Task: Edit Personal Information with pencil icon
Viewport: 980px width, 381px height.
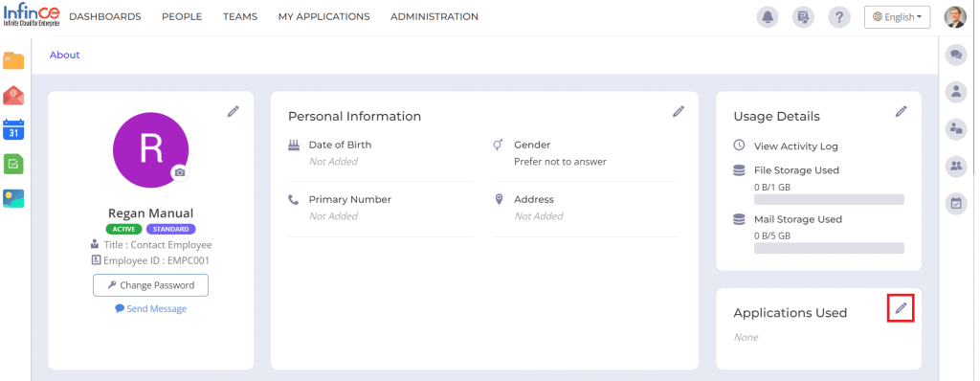Action: click(x=679, y=111)
